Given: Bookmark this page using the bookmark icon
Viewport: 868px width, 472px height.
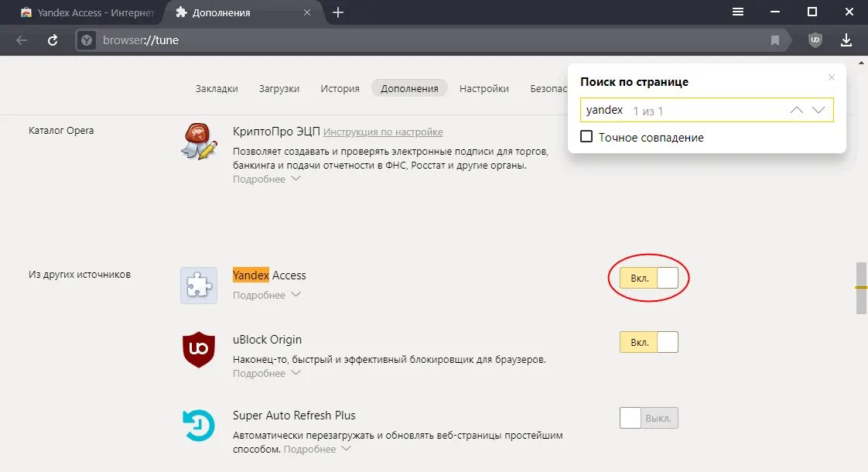Looking at the screenshot, I should (775, 40).
